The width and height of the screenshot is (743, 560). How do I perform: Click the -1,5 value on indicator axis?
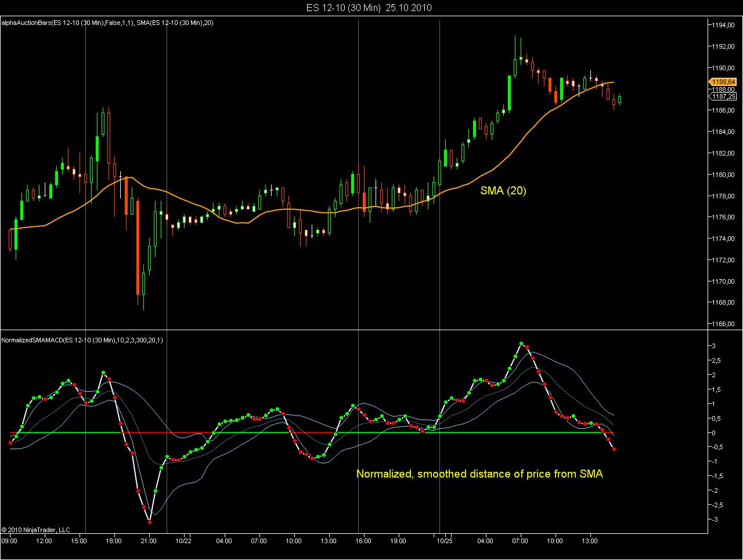pyautogui.click(x=718, y=476)
